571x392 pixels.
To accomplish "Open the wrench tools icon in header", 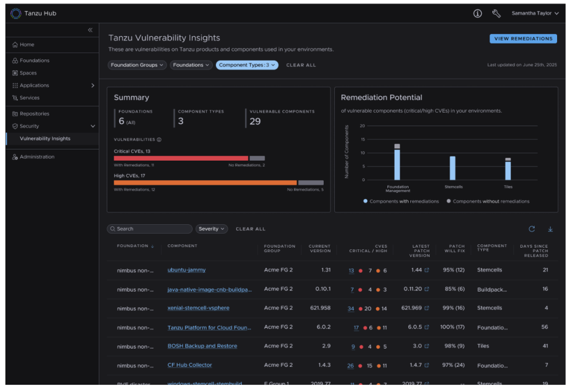I will pos(496,13).
